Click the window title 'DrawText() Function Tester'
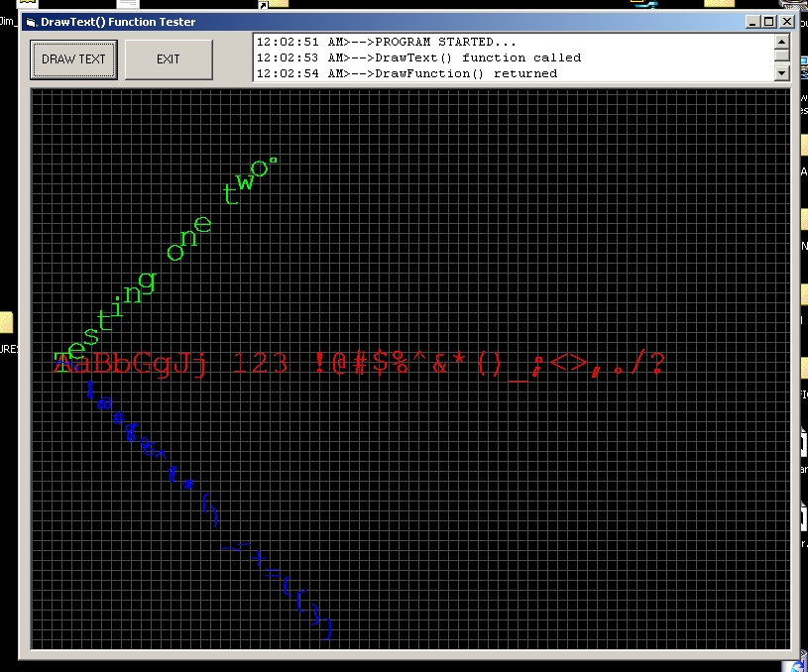 coord(118,22)
